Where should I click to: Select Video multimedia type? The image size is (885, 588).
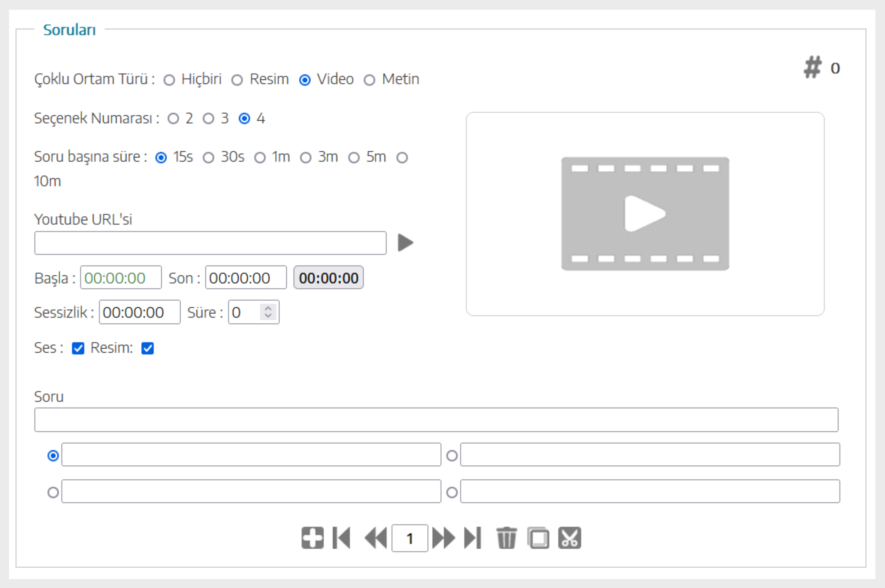[305, 80]
